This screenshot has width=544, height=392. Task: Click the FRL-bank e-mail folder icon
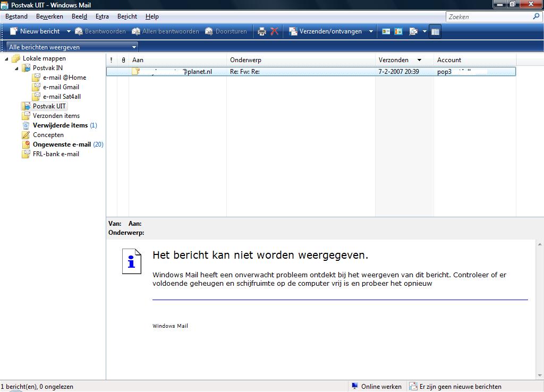(x=26, y=154)
